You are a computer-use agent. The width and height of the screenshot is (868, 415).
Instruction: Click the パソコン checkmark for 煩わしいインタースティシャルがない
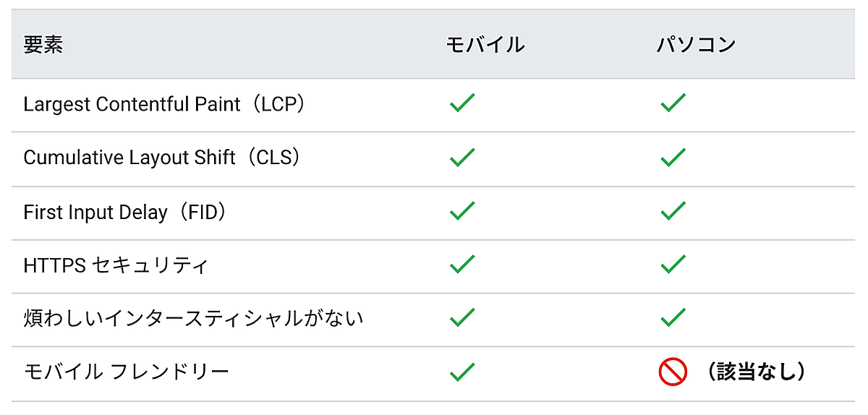coord(673,318)
